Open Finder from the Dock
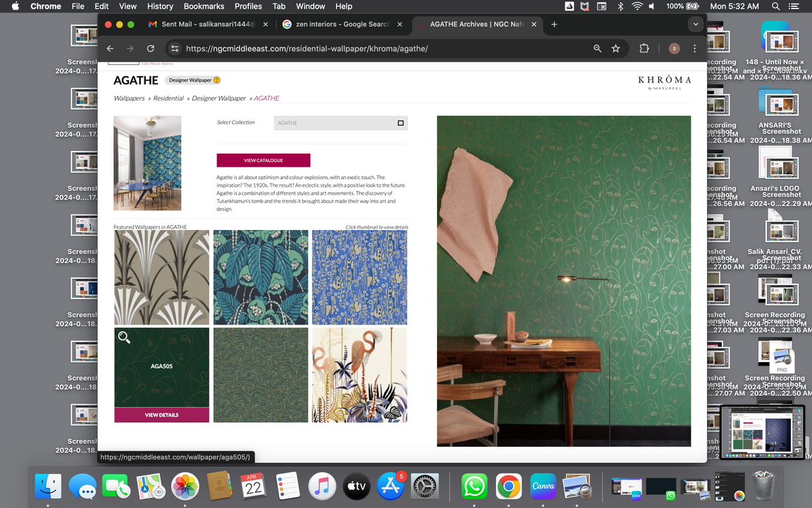 click(48, 486)
